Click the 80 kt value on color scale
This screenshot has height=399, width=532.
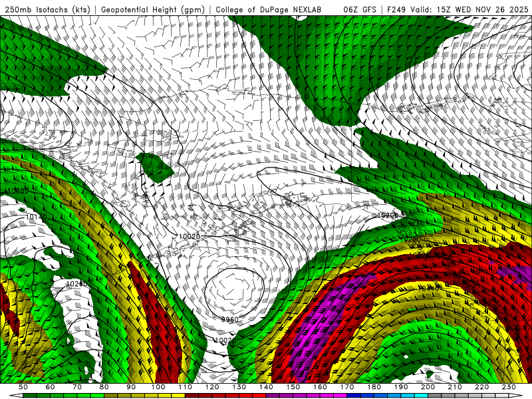pyautogui.click(x=104, y=387)
